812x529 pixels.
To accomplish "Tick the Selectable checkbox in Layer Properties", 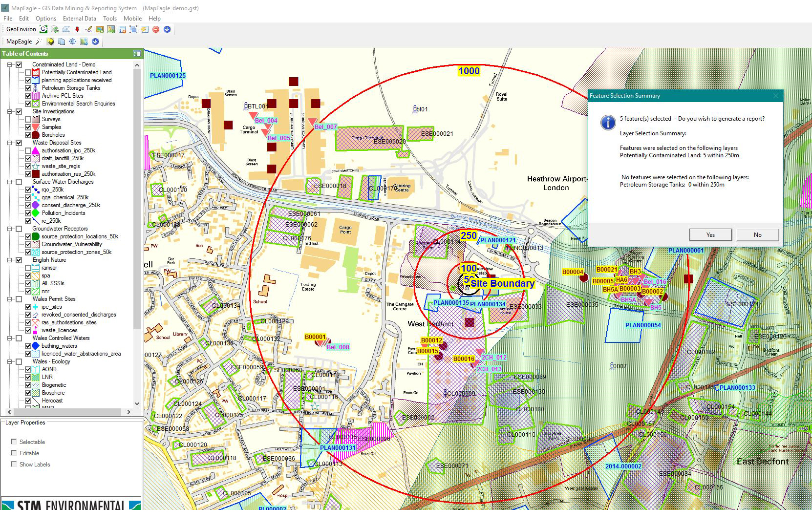I will 14,442.
